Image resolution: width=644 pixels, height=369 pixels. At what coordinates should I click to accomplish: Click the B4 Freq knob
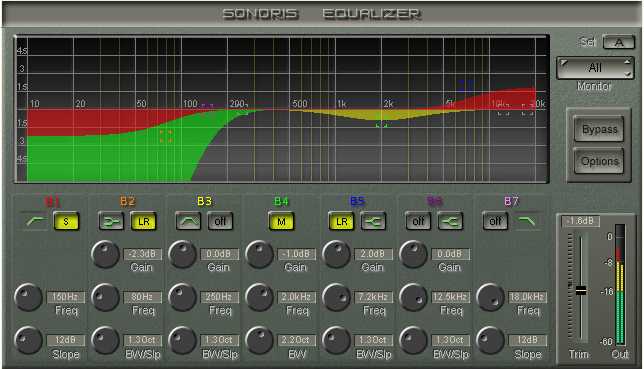coord(259,297)
